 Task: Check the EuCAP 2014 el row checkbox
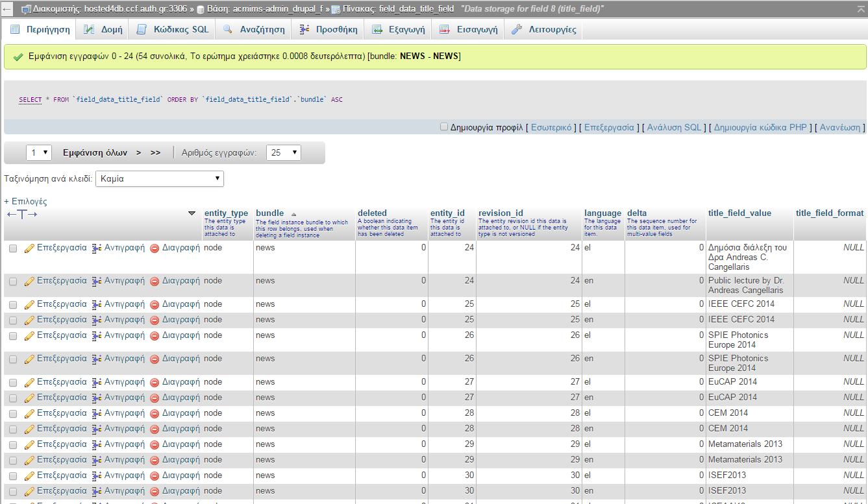coord(13,383)
